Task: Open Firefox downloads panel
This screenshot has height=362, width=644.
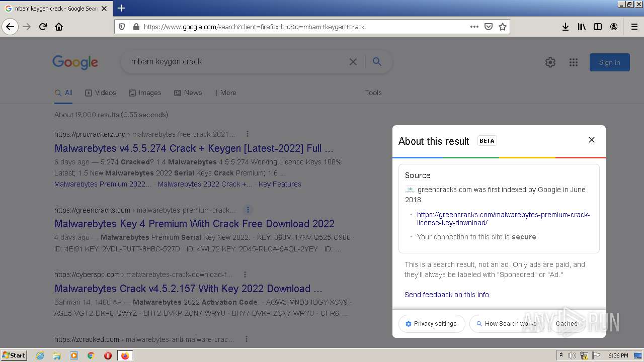Action: click(x=566, y=27)
